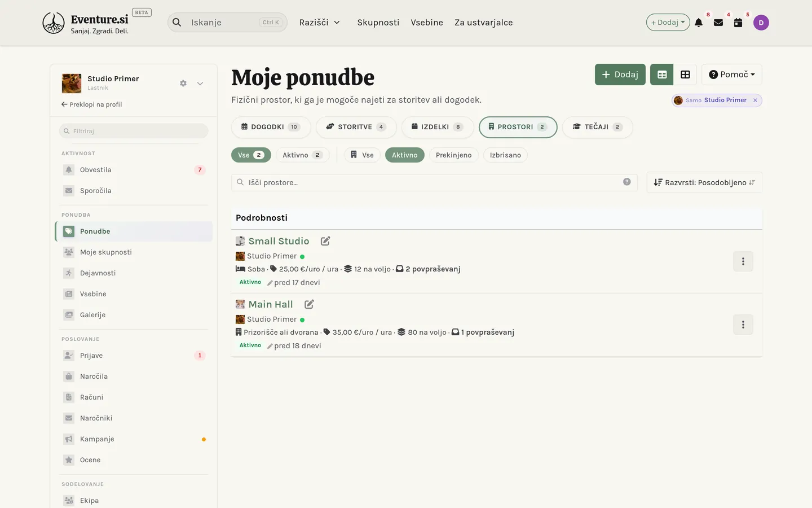Open Sporočila in the sidebar
Viewport: 812px width, 508px height.
pos(134,191)
